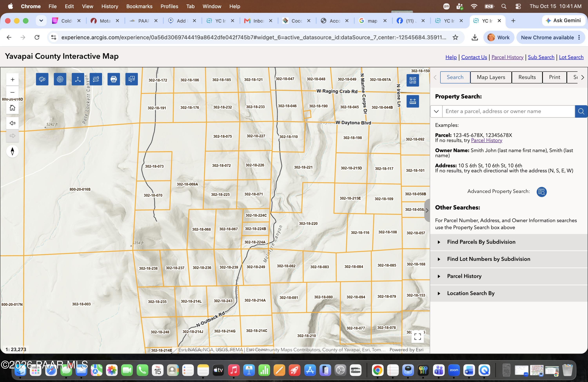Open the Help link

[451, 57]
